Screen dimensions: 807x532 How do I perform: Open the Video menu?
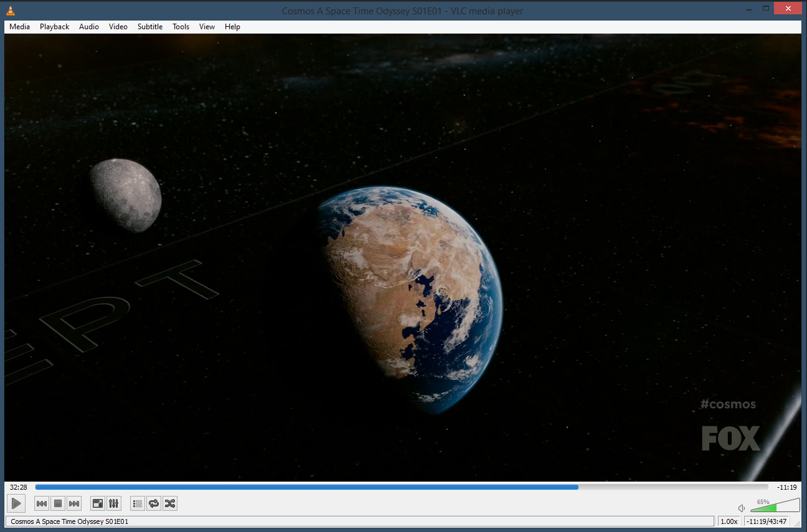tap(118, 27)
